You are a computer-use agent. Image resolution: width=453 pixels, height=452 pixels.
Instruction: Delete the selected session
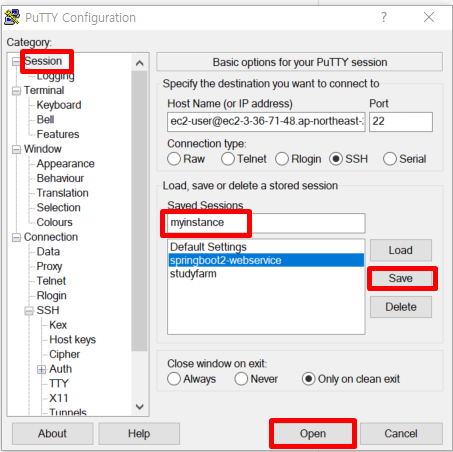pos(401,307)
